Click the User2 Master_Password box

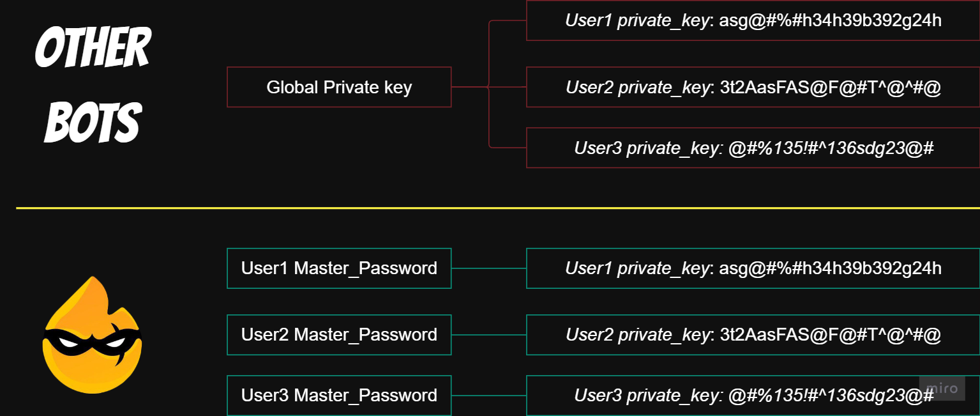339,334
